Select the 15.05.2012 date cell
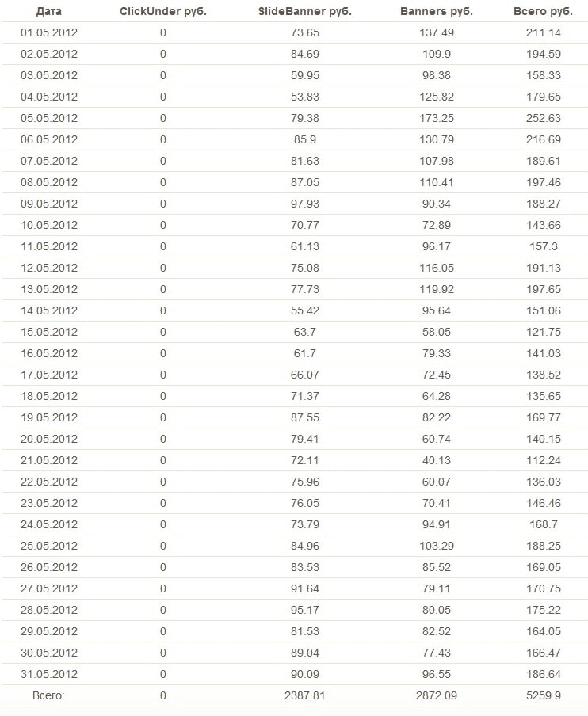This screenshot has height=716, width=588. coord(49,332)
